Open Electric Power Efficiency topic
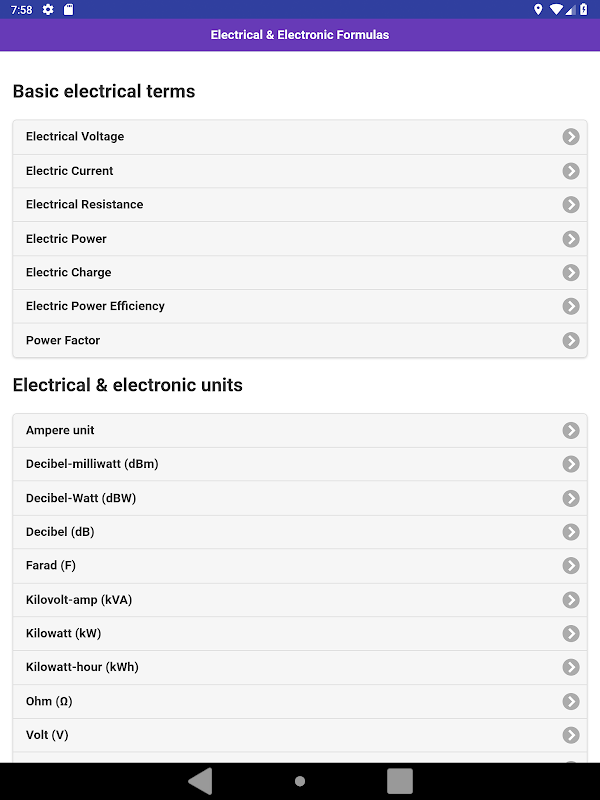Image resolution: width=600 pixels, height=800 pixels. click(x=95, y=306)
